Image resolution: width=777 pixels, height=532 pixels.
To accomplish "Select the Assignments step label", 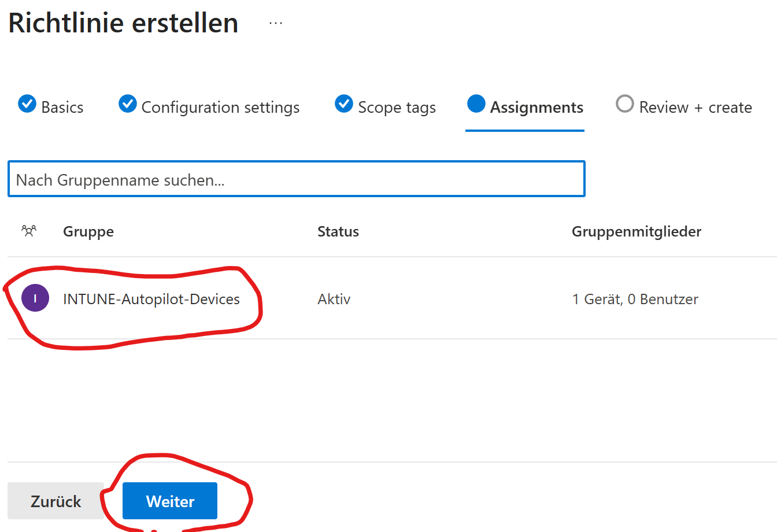I will point(536,108).
